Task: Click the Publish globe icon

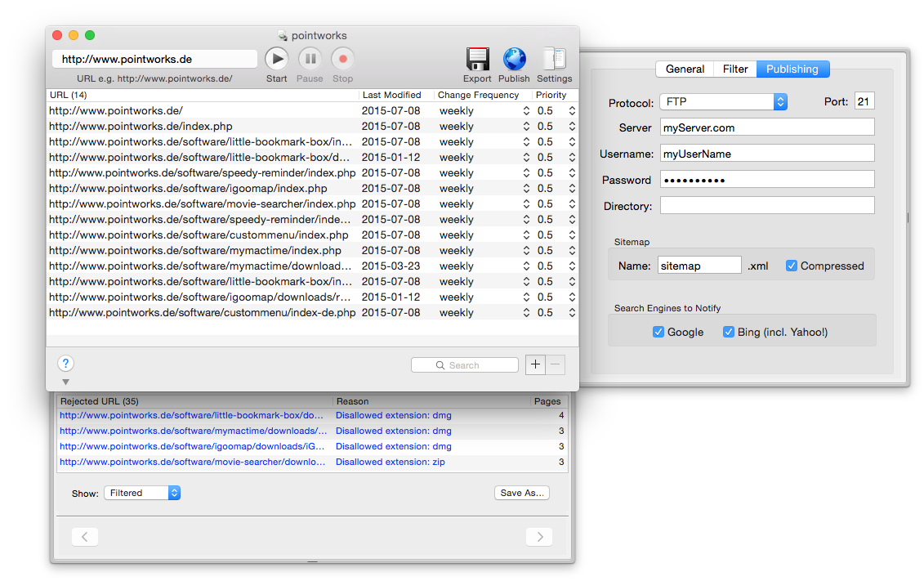Action: pos(514,59)
